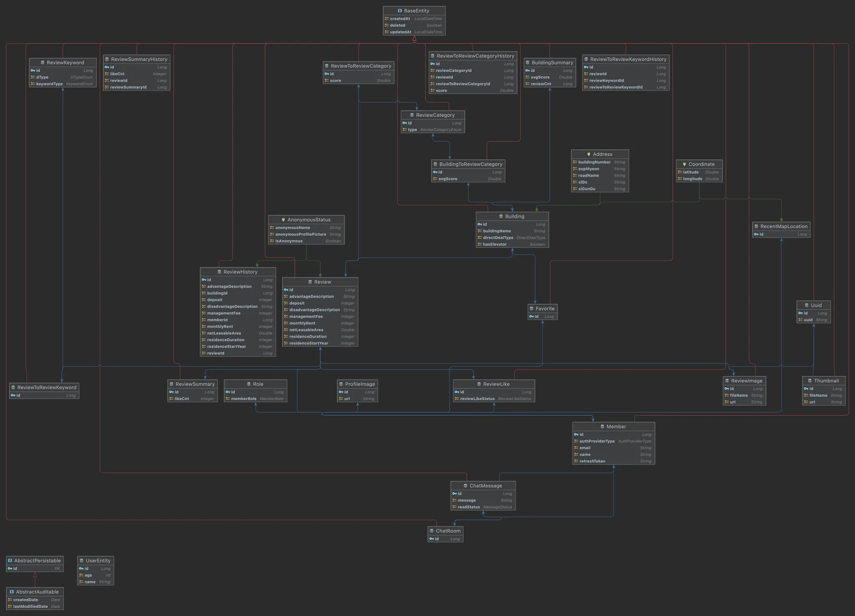
Task: Click the ChatRoom id key icon
Action: (x=432, y=539)
